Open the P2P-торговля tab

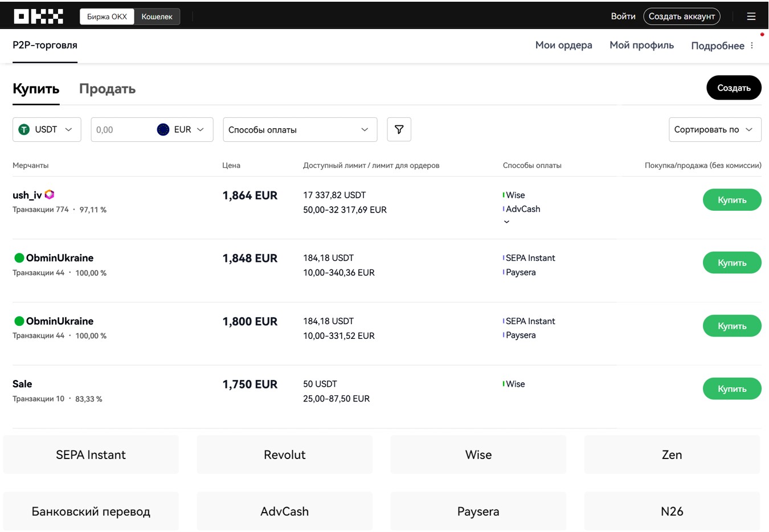[x=45, y=45]
